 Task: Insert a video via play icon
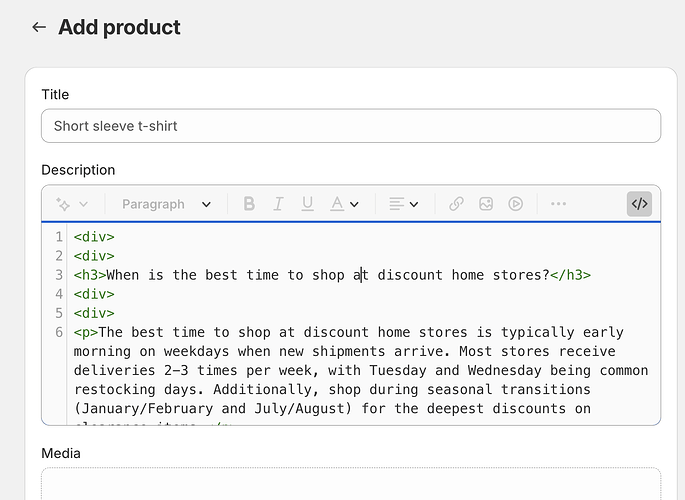(516, 204)
